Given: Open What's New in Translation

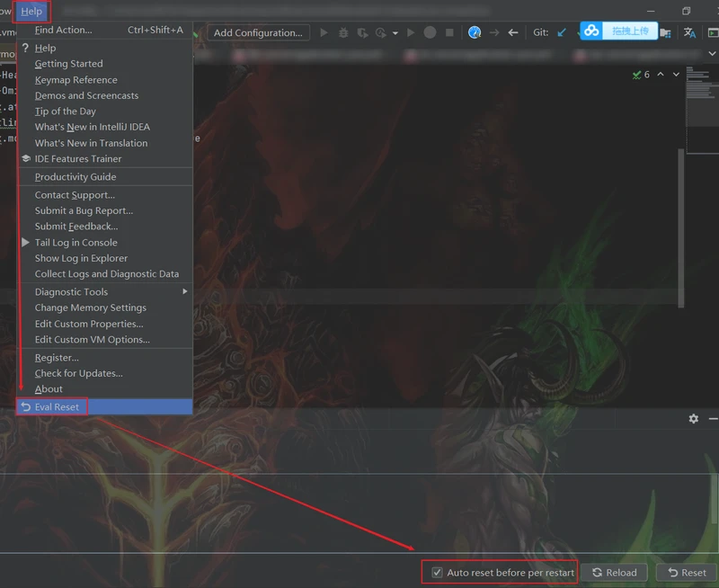Looking at the screenshot, I should [105, 143].
